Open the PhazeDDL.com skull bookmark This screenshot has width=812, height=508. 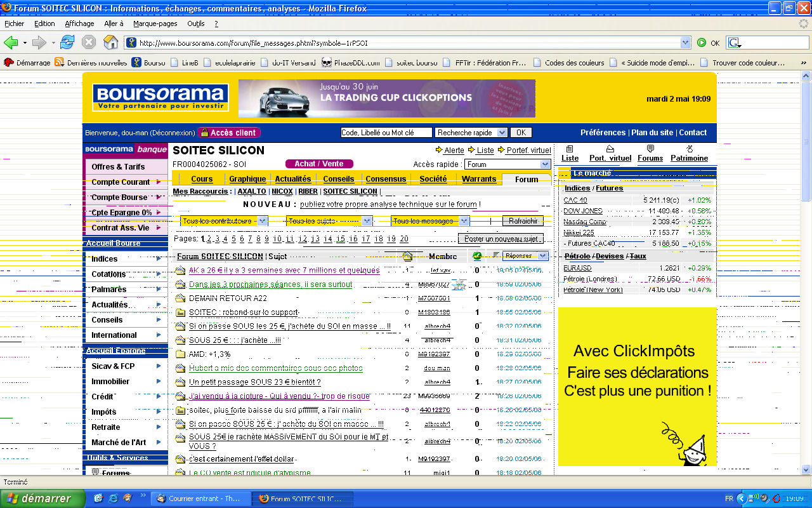pos(351,62)
